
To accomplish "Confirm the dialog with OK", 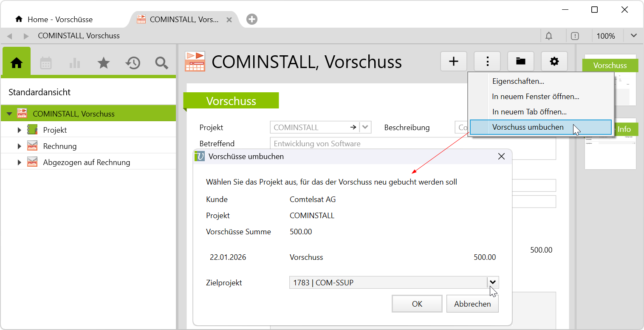I will coord(417,304).
